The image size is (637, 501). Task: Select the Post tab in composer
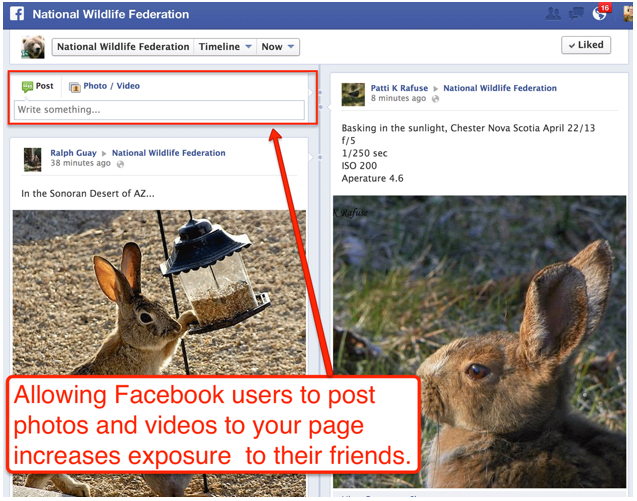click(38, 86)
